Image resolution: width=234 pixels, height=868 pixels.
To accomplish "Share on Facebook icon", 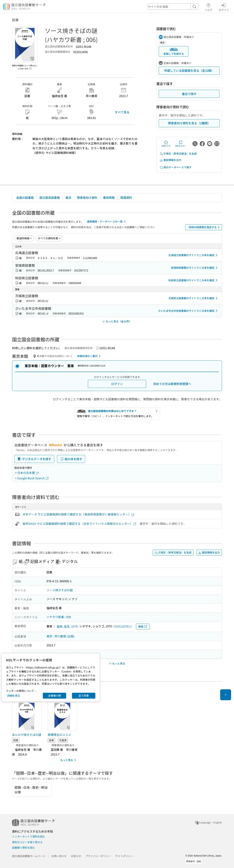I will click(x=202, y=143).
